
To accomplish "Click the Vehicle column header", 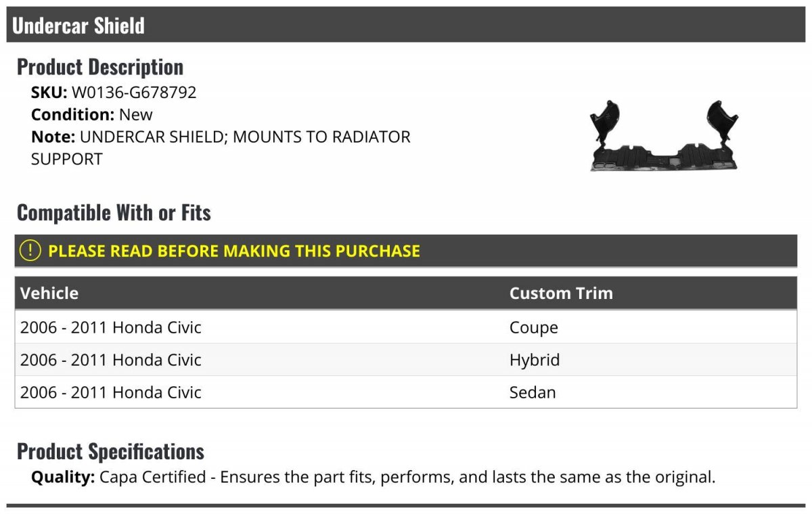I will tap(49, 293).
